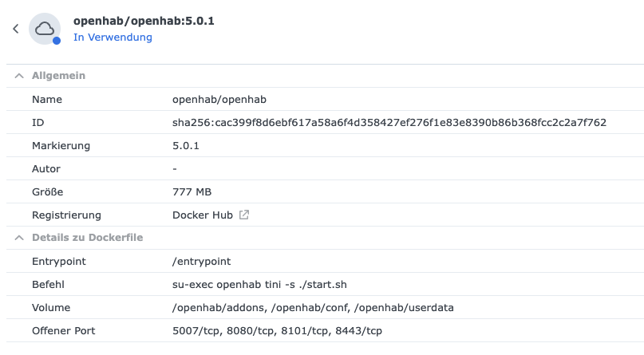This screenshot has width=644, height=355.
Task: Click the Allgemein section header label
Action: 58,76
